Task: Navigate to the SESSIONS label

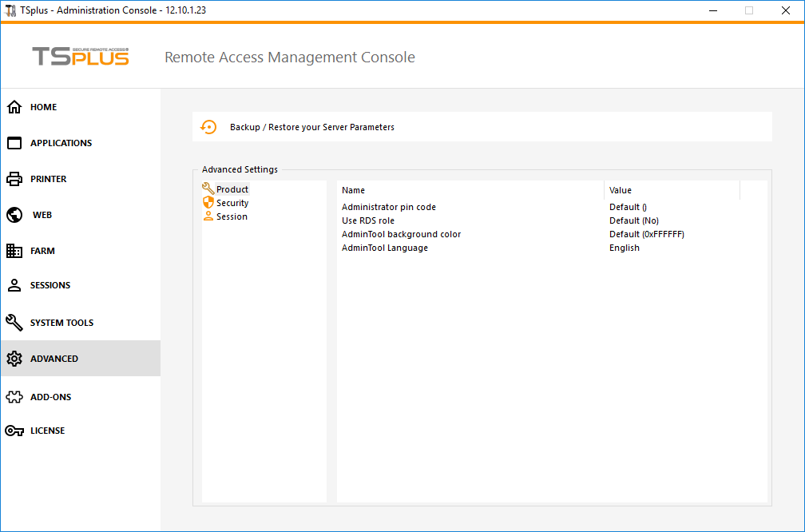Action: (50, 285)
